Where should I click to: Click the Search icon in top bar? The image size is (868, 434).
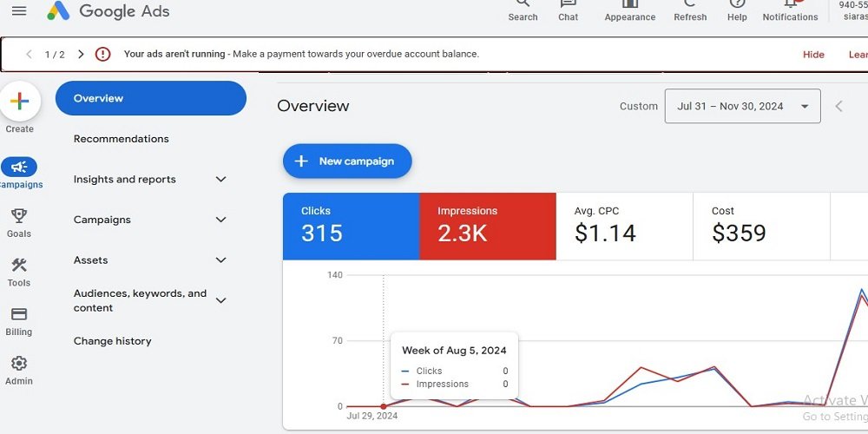(523, 5)
